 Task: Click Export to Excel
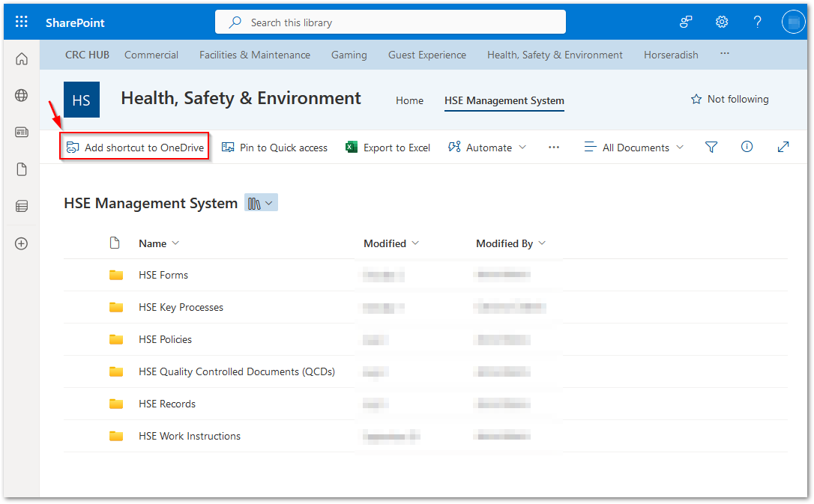pyautogui.click(x=388, y=148)
